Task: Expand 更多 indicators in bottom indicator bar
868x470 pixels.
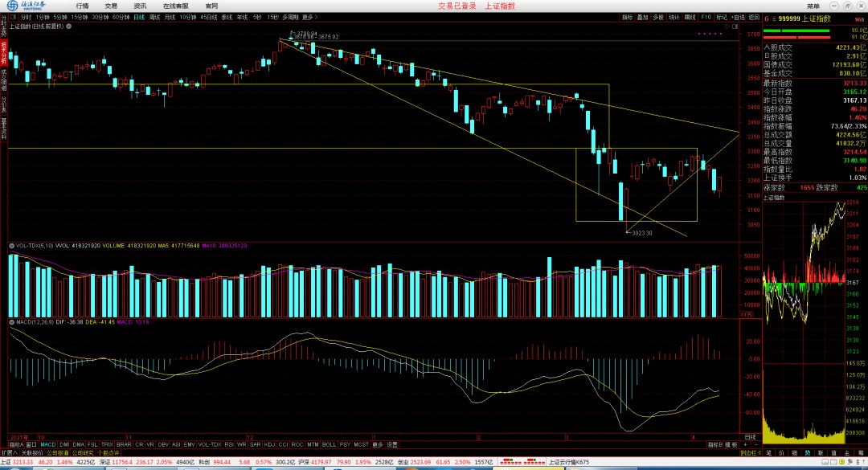Action: pos(378,444)
